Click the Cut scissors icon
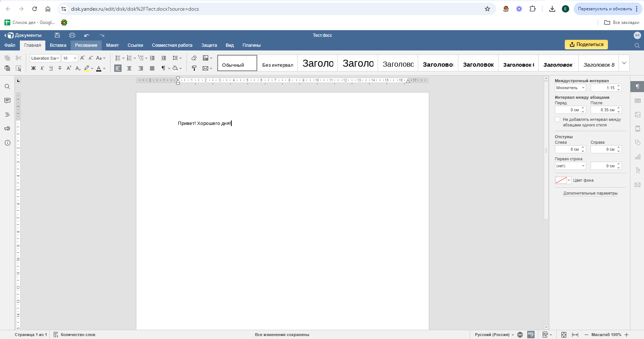The height and width of the screenshot is (339, 644). [18, 58]
